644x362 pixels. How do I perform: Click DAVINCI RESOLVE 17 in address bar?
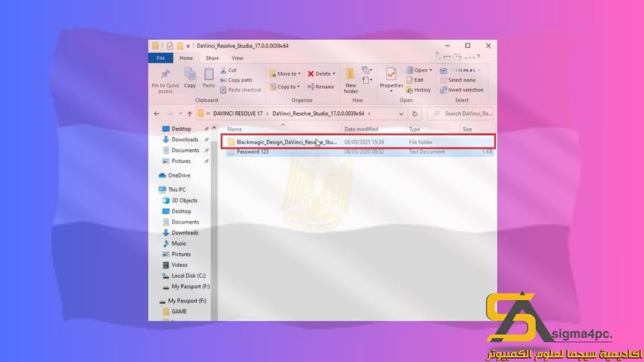coord(238,114)
